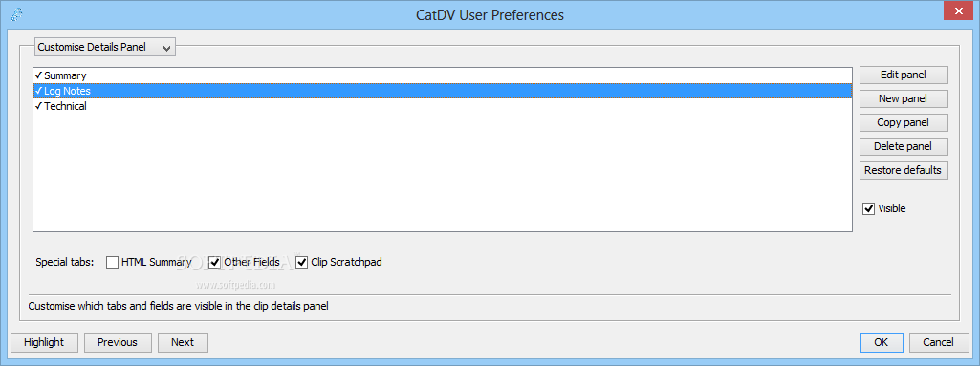Click the Restore defaults button
This screenshot has height=366, width=980.
(904, 170)
